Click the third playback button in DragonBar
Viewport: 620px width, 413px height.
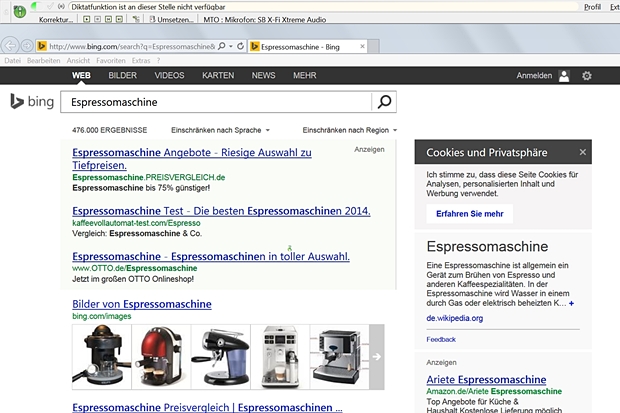coord(108,19)
